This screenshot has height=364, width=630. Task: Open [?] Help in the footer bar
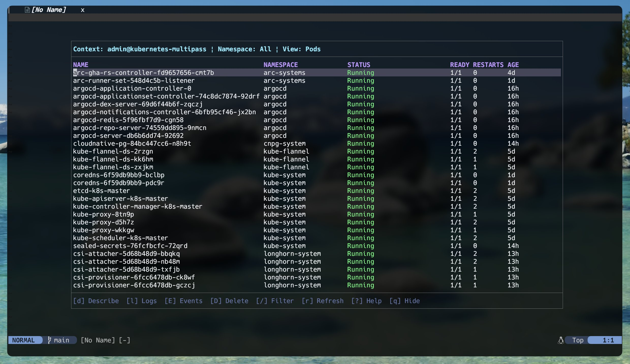tap(366, 301)
